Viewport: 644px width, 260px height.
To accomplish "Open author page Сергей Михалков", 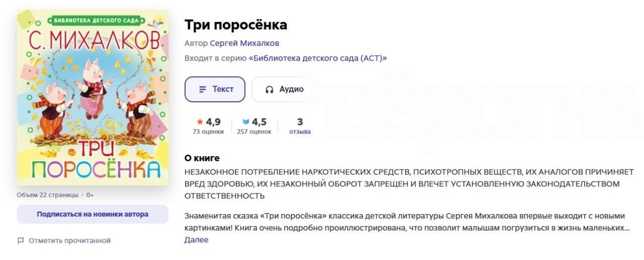I will tap(245, 43).
